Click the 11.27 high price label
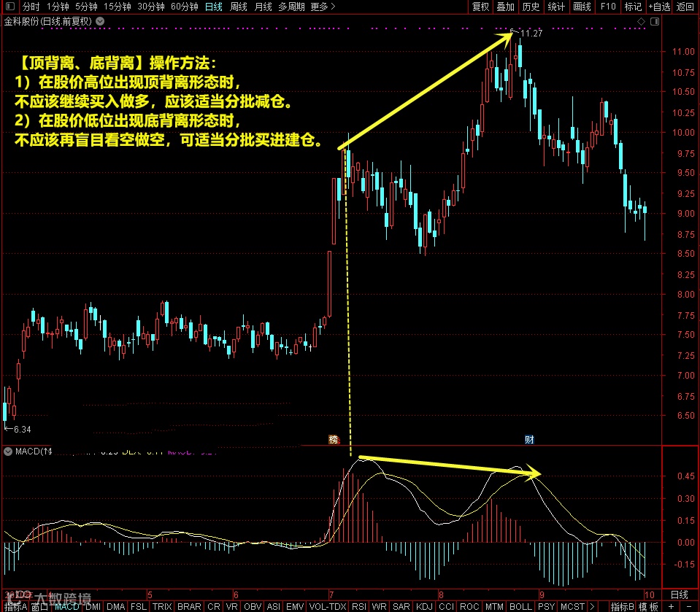 click(x=531, y=34)
